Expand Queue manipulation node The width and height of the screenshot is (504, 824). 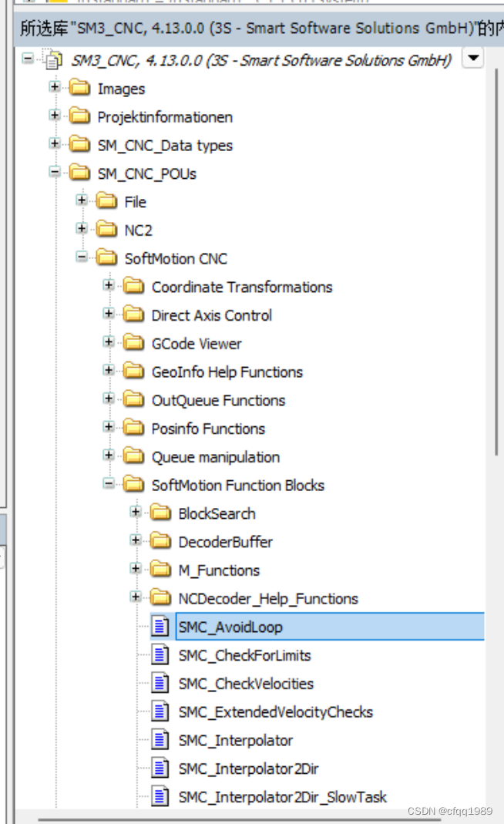click(x=109, y=455)
